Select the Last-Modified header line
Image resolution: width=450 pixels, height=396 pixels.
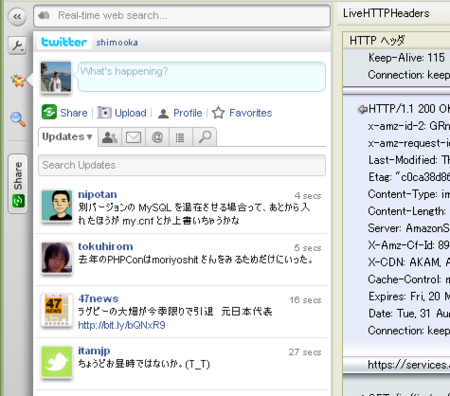(409, 160)
